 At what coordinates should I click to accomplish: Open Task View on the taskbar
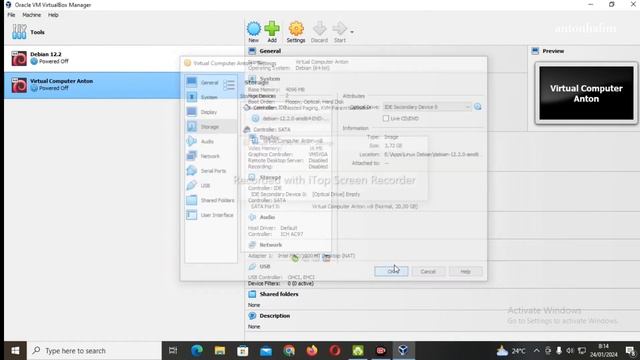click(x=173, y=351)
